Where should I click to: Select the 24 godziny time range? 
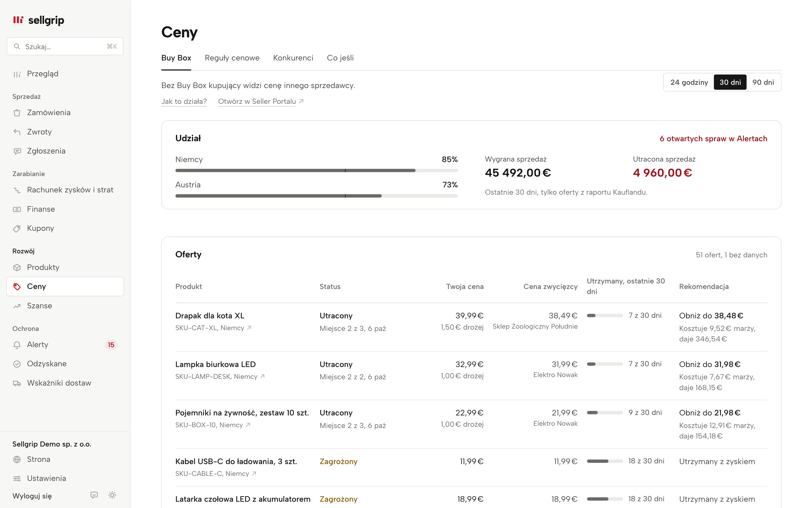[689, 82]
